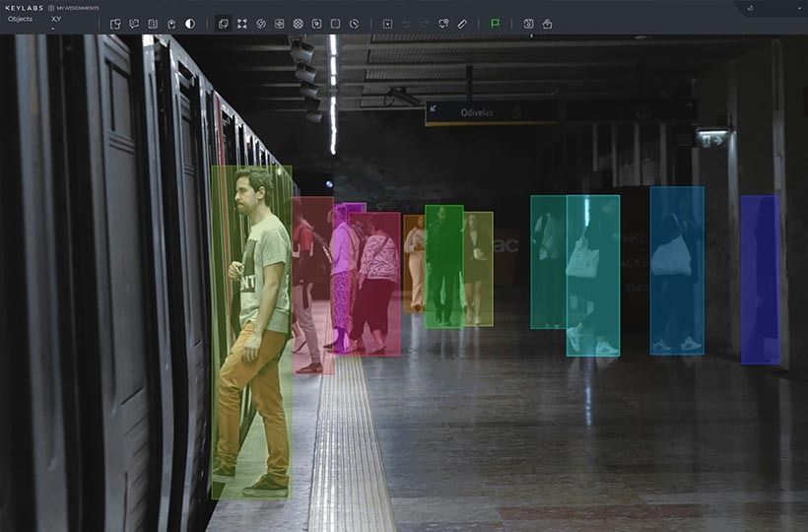Viewport: 808px width, 532px height.
Task: Select the empty rounded square tool
Action: [335, 24]
